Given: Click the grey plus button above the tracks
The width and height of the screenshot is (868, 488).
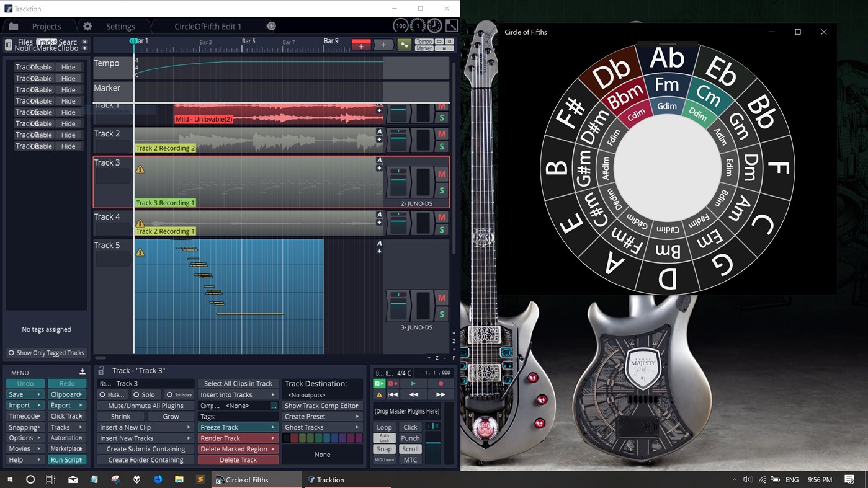Looking at the screenshot, I should 383,45.
